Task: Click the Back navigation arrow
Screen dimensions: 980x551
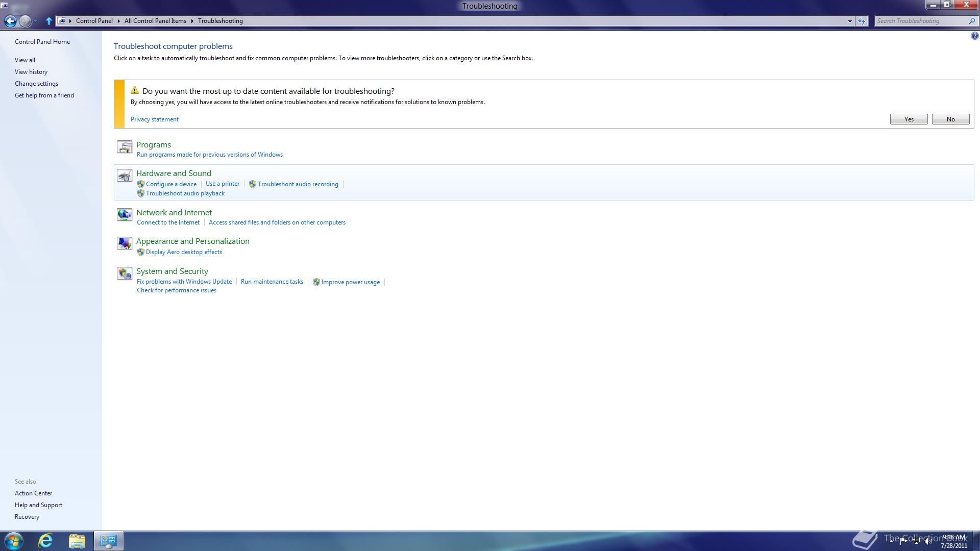Action: point(10,21)
